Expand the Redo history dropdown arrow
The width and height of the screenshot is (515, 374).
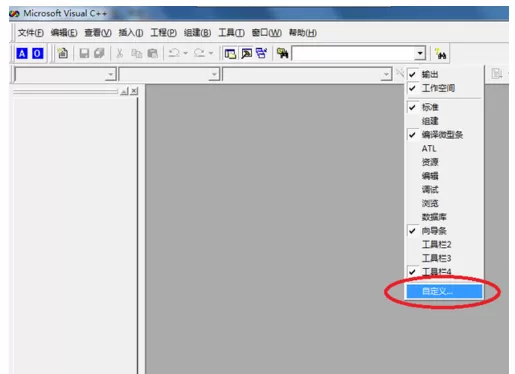click(211, 53)
